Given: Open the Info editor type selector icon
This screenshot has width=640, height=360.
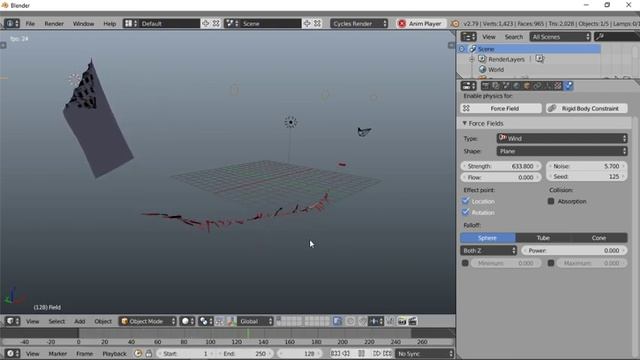Looking at the screenshot, I should point(11,23).
